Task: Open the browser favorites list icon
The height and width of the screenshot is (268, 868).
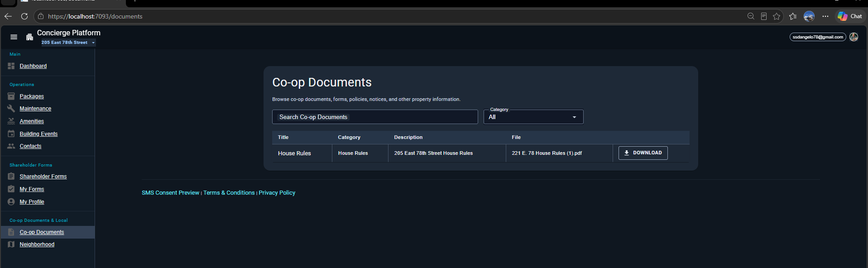Action: 792,16
